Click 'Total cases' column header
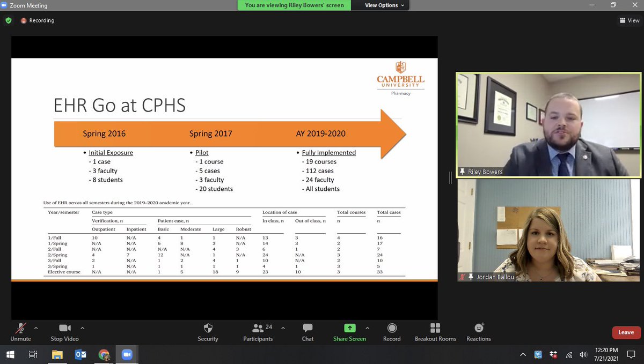Viewport: 644px width, 364px height. [389, 213]
